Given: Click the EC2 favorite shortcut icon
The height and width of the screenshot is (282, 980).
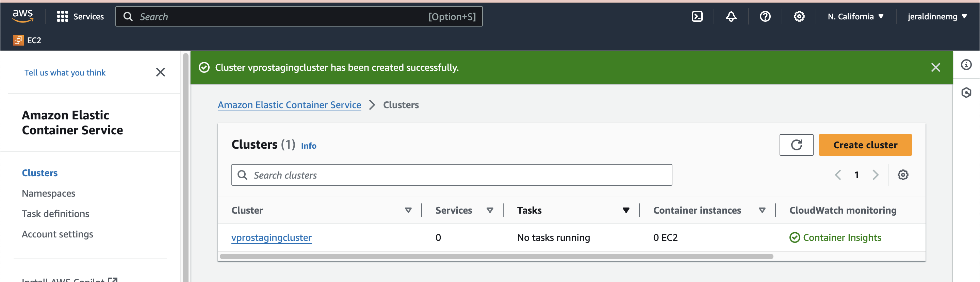Looking at the screenshot, I should (x=18, y=40).
